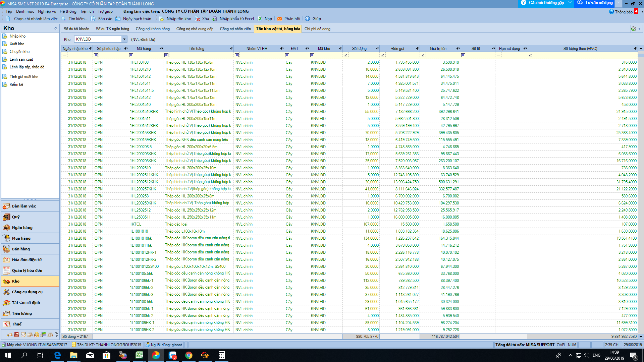644x362 pixels.
Task: Go to the Mua hàng module
Action: click(21, 238)
